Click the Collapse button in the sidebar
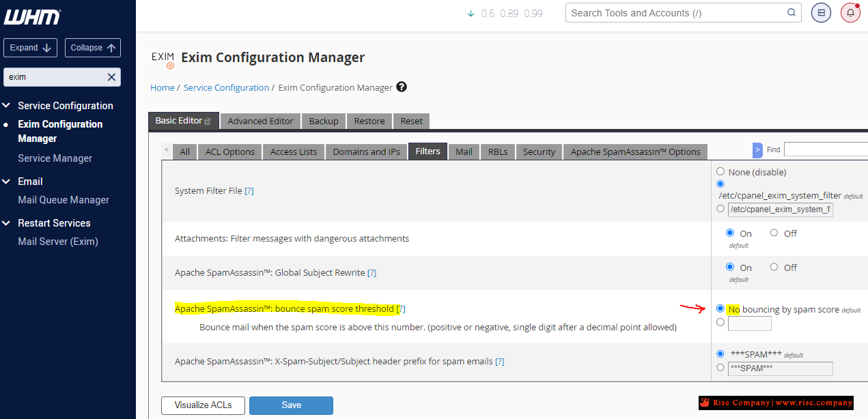The width and height of the screenshot is (868, 419). [93, 48]
